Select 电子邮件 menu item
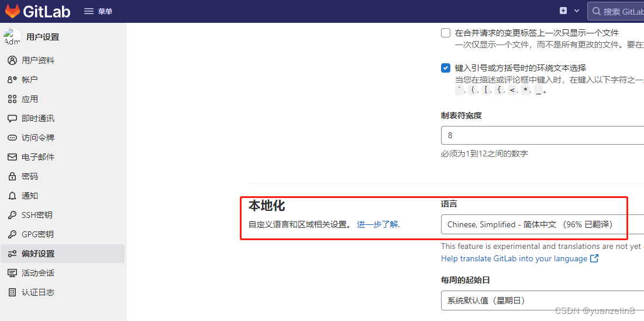The image size is (644, 321). (63, 157)
